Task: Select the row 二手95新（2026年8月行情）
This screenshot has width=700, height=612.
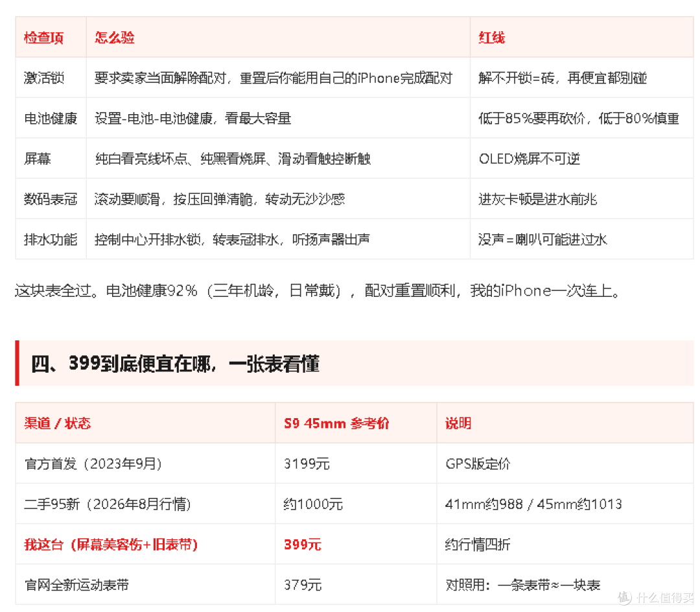Action: coord(354,504)
